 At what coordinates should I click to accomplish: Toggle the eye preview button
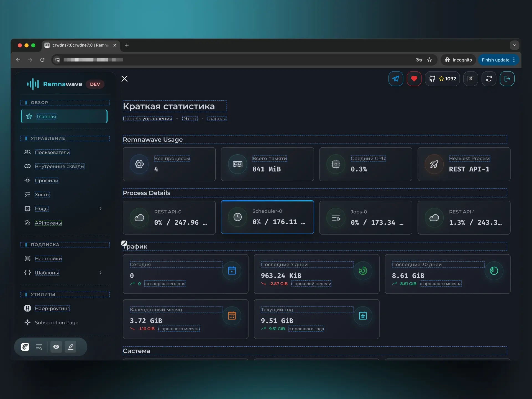pyautogui.click(x=56, y=347)
